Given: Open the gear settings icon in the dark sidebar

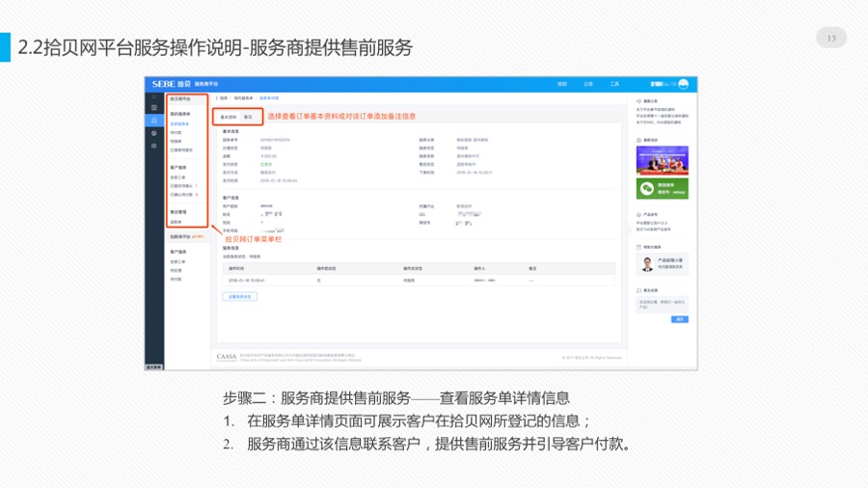Looking at the screenshot, I should (154, 146).
